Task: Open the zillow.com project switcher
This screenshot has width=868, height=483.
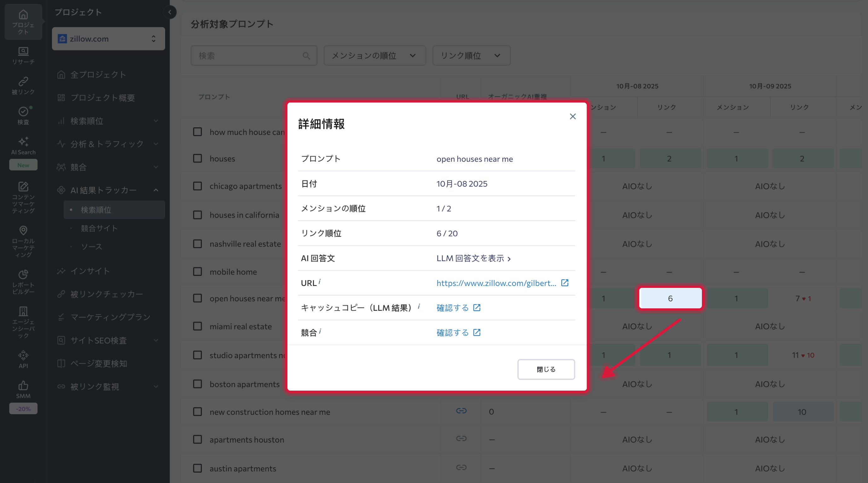Action: (x=108, y=38)
